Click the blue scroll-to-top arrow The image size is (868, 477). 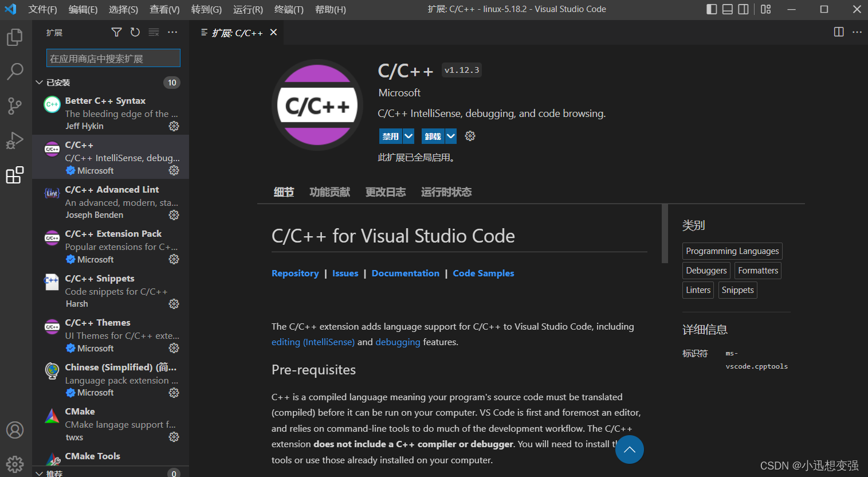pyautogui.click(x=629, y=449)
